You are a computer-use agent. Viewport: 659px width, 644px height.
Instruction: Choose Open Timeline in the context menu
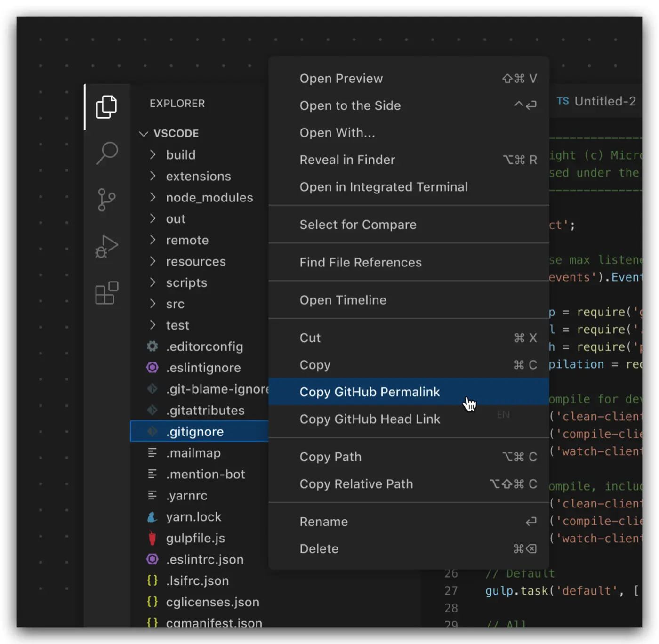pyautogui.click(x=343, y=300)
